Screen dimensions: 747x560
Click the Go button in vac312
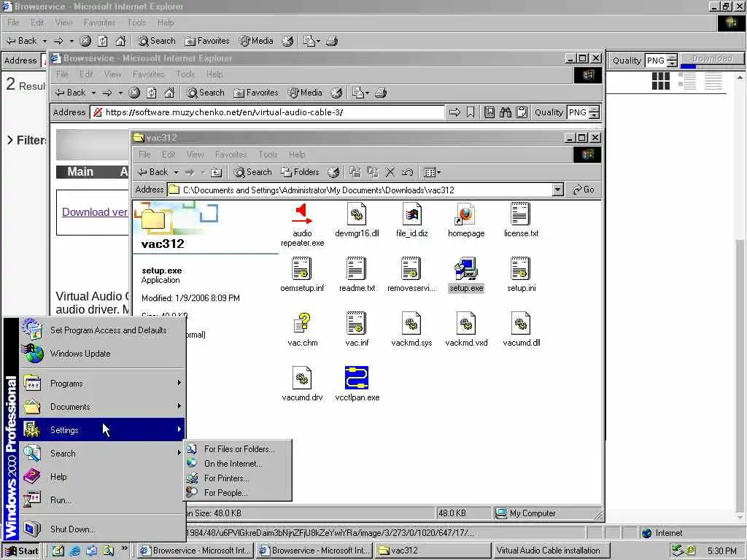pos(584,190)
